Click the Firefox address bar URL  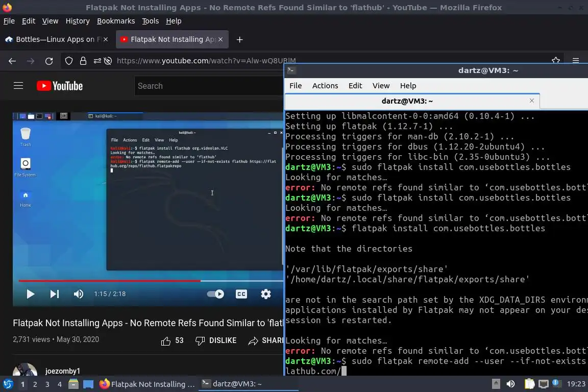coord(206,61)
